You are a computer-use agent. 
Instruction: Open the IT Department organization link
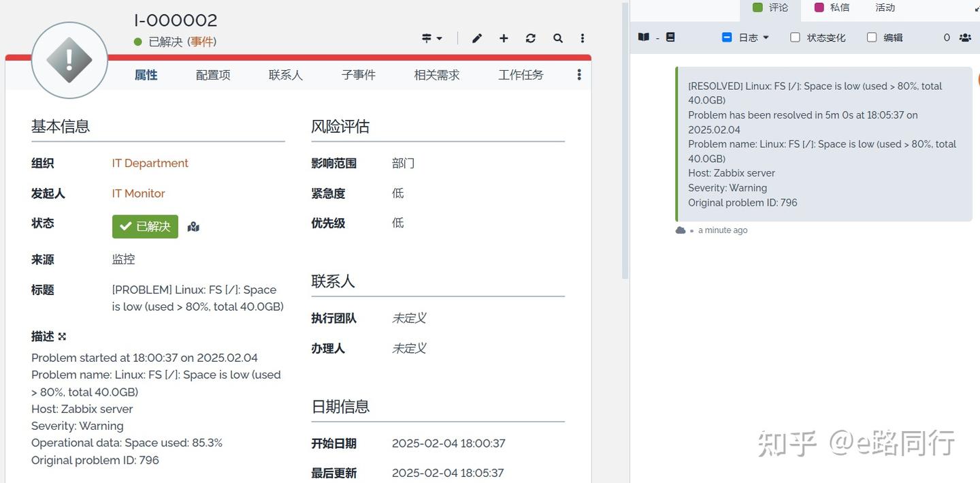pos(150,163)
